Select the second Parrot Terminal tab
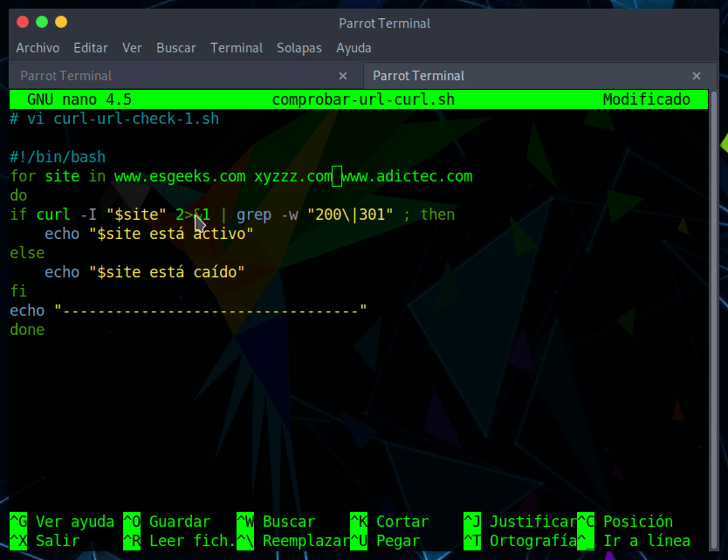Screen dimensions: 728x560 pos(419,76)
